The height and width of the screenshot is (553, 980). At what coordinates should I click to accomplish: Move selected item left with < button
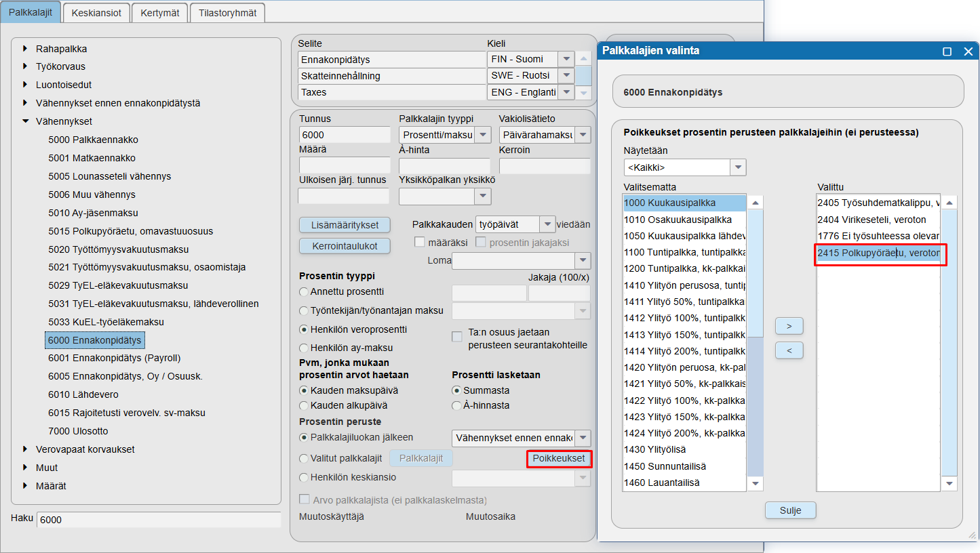coord(789,350)
